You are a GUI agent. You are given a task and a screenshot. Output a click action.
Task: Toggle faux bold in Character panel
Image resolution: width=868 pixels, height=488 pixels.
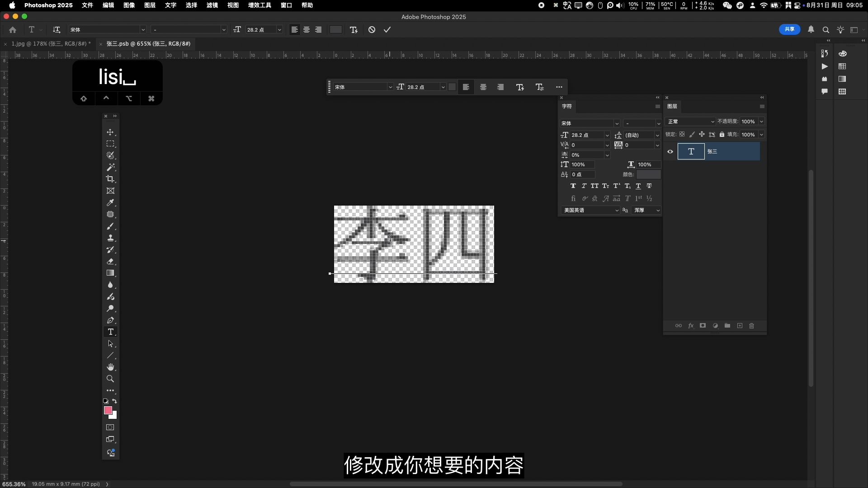(x=573, y=186)
